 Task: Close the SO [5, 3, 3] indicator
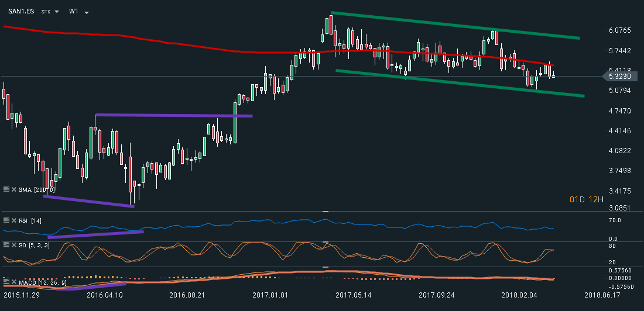pyautogui.click(x=13, y=244)
